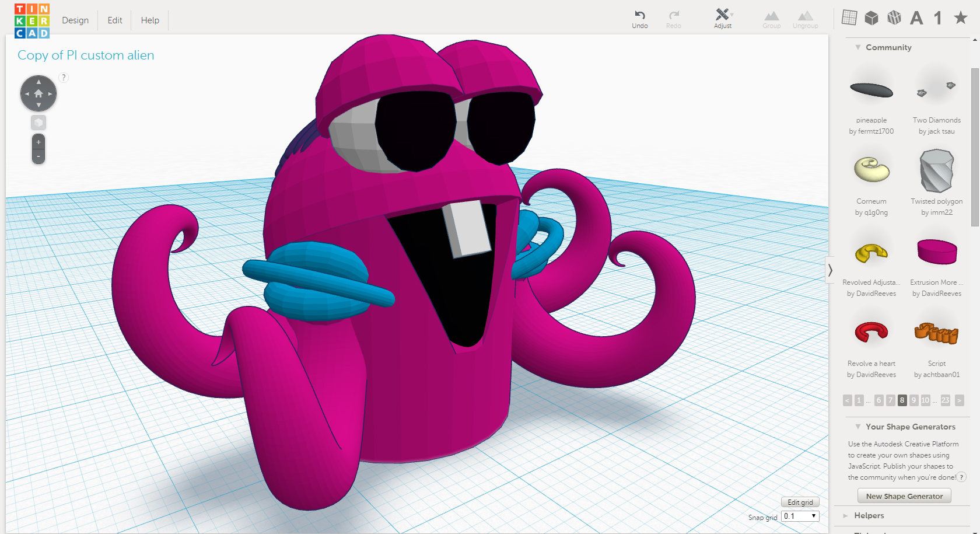Open the Help menu
The height and width of the screenshot is (534, 980).
(150, 20)
